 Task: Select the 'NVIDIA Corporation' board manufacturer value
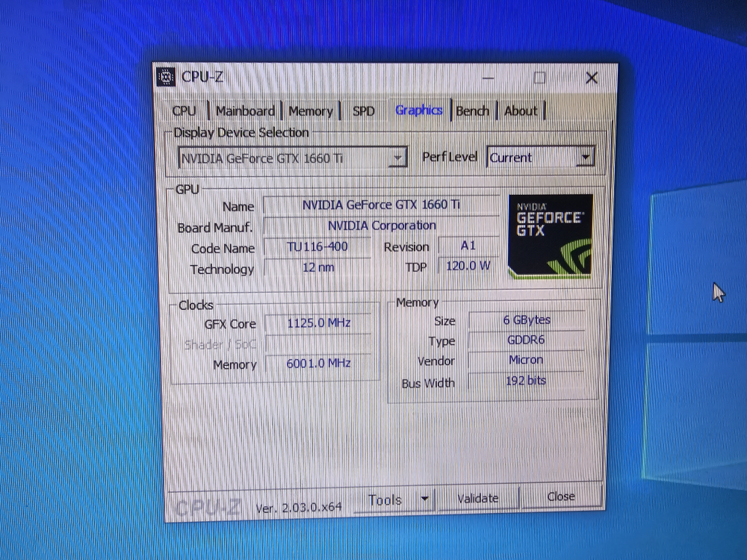pos(381,225)
